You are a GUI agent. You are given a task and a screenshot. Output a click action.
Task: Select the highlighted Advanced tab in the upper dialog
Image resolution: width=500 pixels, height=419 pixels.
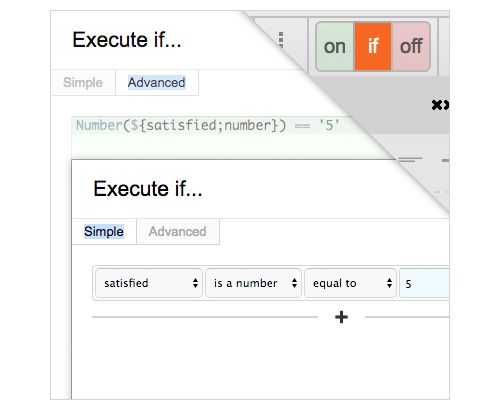pos(157,83)
